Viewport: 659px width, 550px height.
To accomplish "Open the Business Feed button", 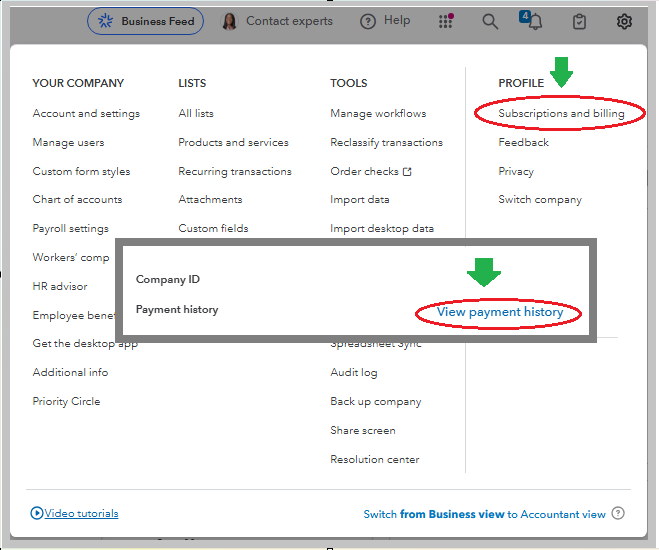I will (145, 21).
